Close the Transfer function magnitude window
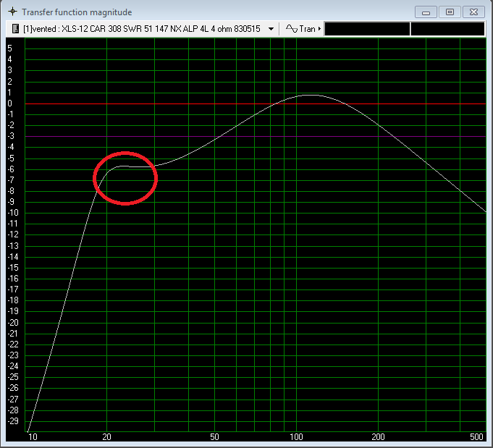493x448 pixels. coord(474,12)
